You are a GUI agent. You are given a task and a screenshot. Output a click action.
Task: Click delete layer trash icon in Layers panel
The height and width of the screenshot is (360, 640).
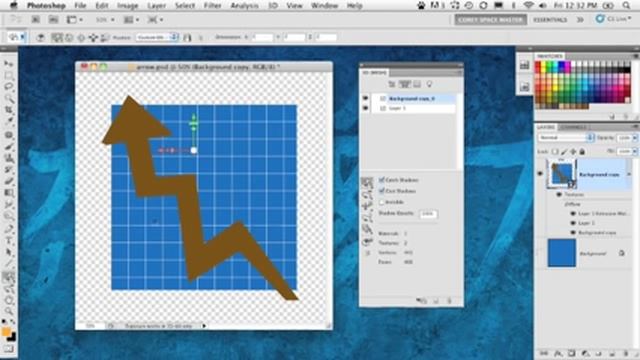(x=626, y=353)
